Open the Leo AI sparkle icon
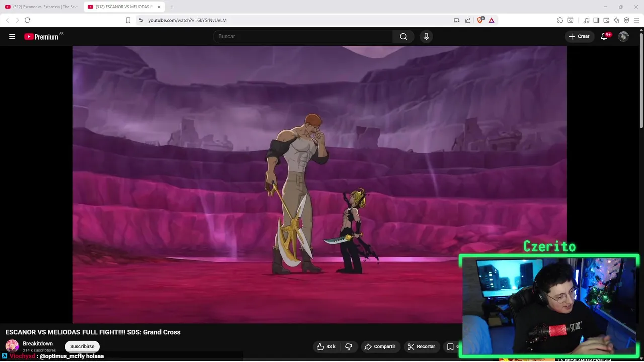Screen dimensions: 644x362 (616, 20)
